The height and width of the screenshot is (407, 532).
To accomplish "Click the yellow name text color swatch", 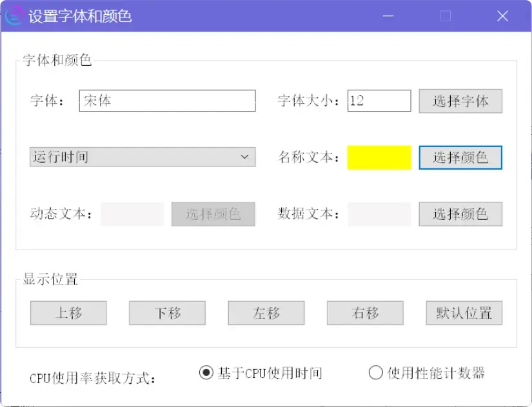I will [379, 157].
